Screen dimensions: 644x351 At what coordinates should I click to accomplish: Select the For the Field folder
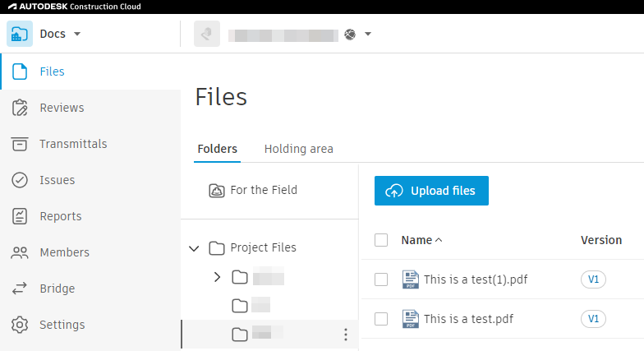(263, 190)
